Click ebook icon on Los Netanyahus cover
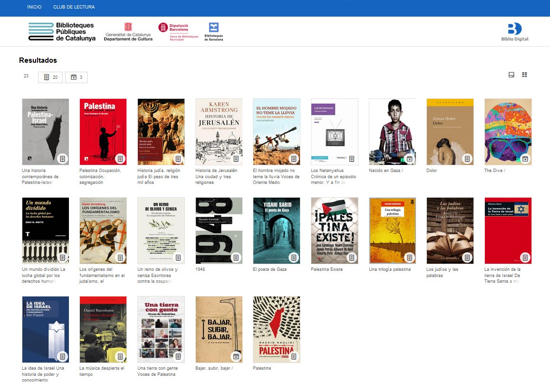The width and height of the screenshot is (550, 392). (x=351, y=159)
